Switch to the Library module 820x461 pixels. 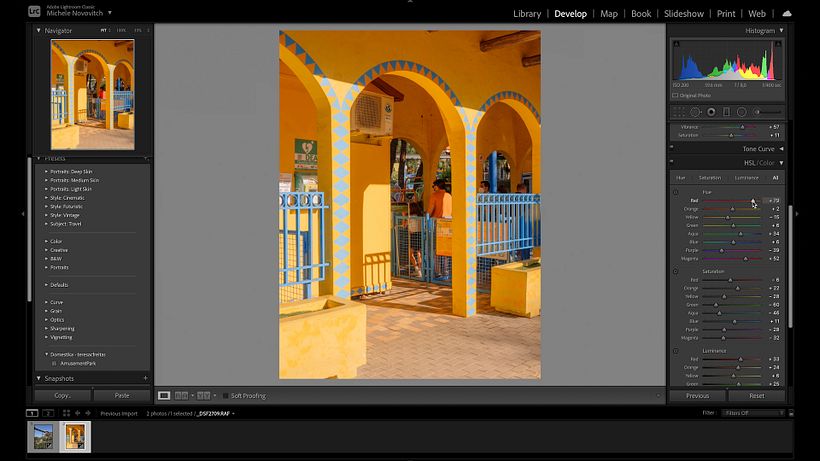527,14
